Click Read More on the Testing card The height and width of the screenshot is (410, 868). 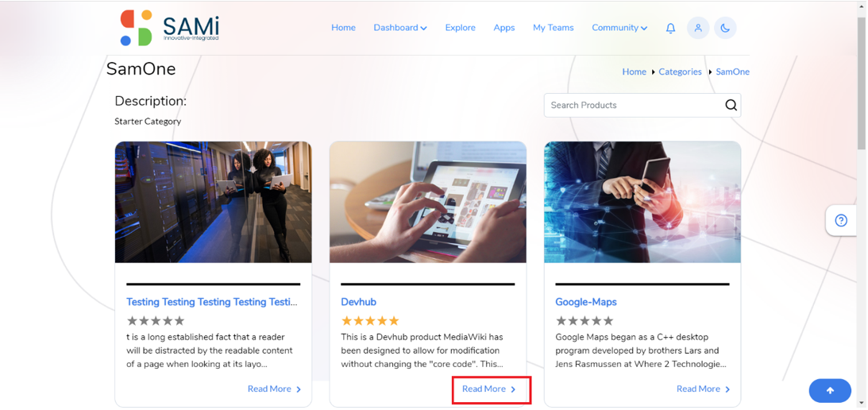tap(274, 389)
